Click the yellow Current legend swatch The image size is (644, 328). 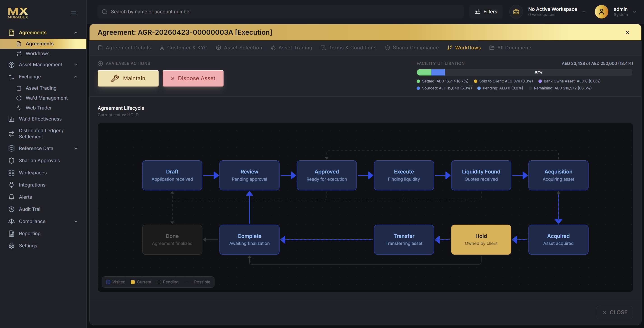click(133, 282)
